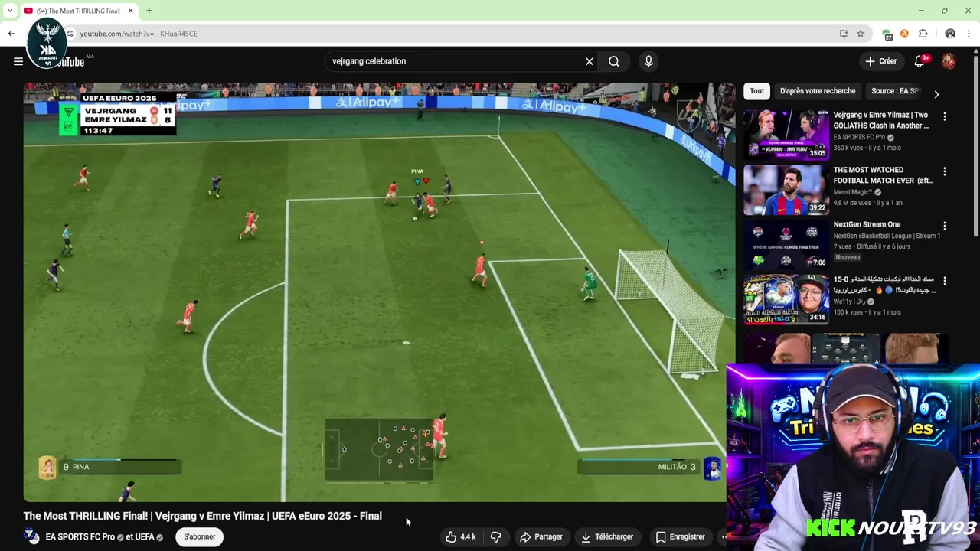Select the D'après votre recherche chip
Viewport: 980px width, 551px height.
[818, 91]
